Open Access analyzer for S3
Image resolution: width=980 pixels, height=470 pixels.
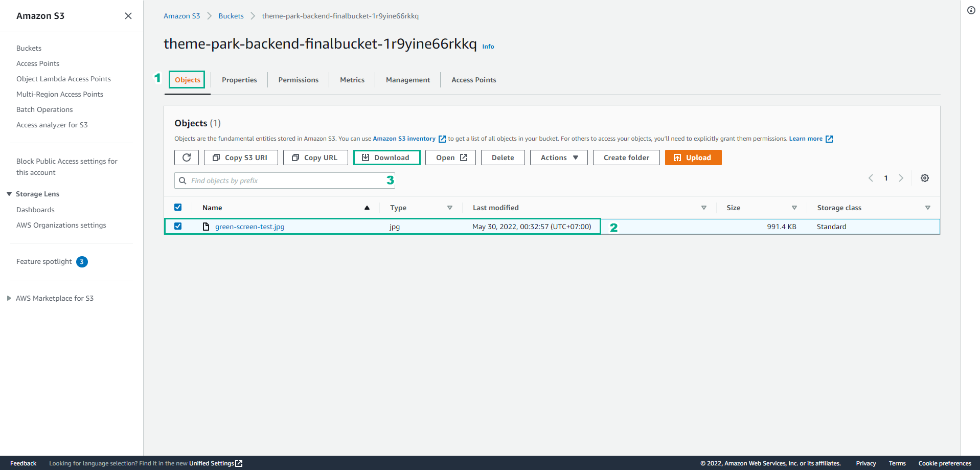click(x=52, y=125)
